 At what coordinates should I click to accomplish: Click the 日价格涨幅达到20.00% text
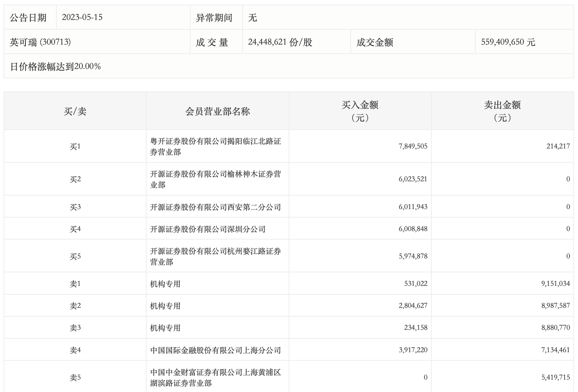pyautogui.click(x=55, y=66)
